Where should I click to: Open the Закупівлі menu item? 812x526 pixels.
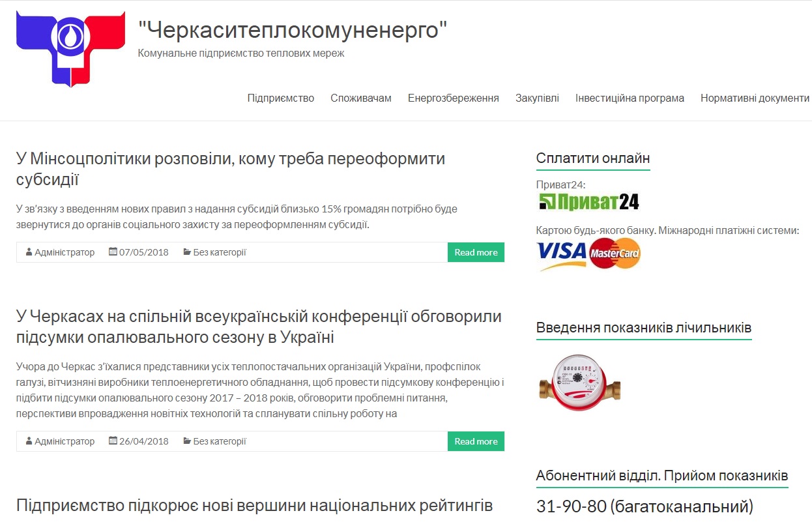pyautogui.click(x=537, y=98)
